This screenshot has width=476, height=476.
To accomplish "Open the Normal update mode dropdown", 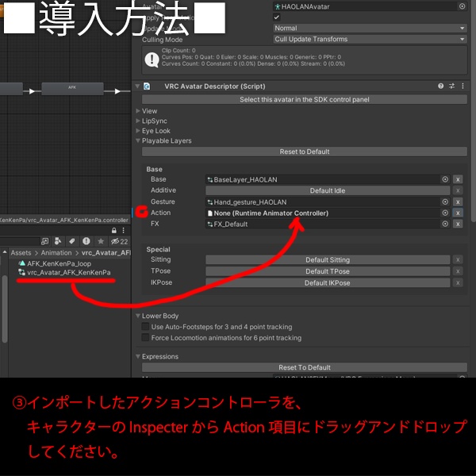I will tap(370, 29).
